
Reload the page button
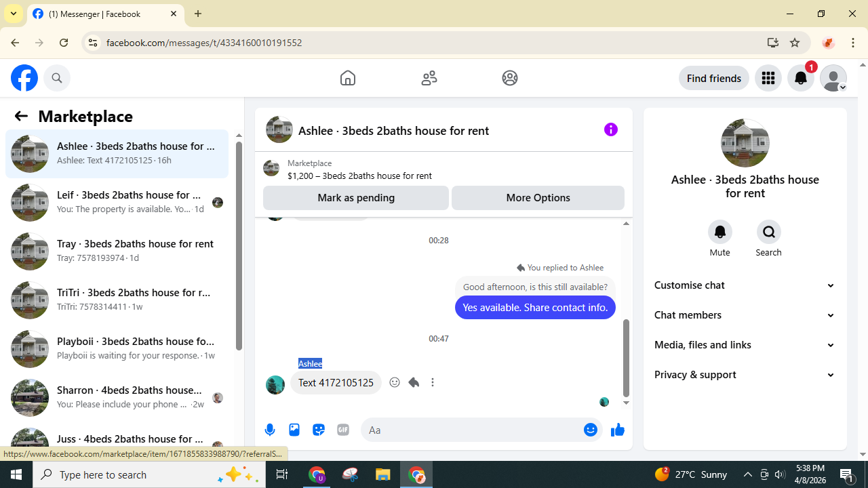point(64,43)
